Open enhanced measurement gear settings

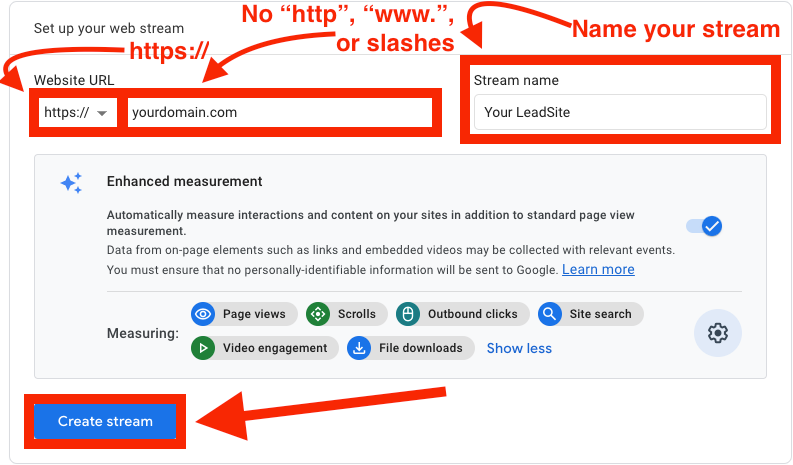717,333
